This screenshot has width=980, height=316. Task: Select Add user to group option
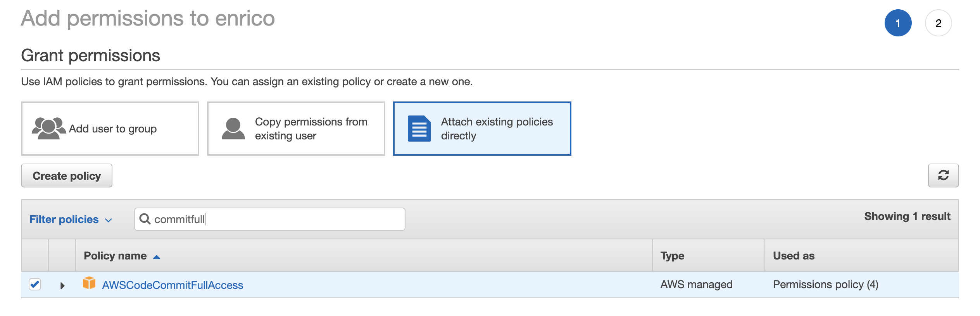(x=110, y=129)
